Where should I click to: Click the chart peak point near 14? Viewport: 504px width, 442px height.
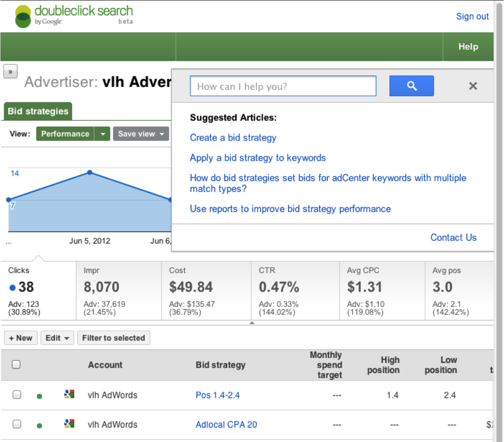coord(90,172)
